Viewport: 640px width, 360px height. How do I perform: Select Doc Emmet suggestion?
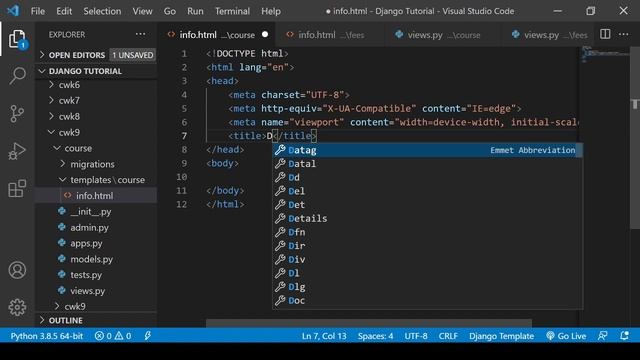point(427,300)
